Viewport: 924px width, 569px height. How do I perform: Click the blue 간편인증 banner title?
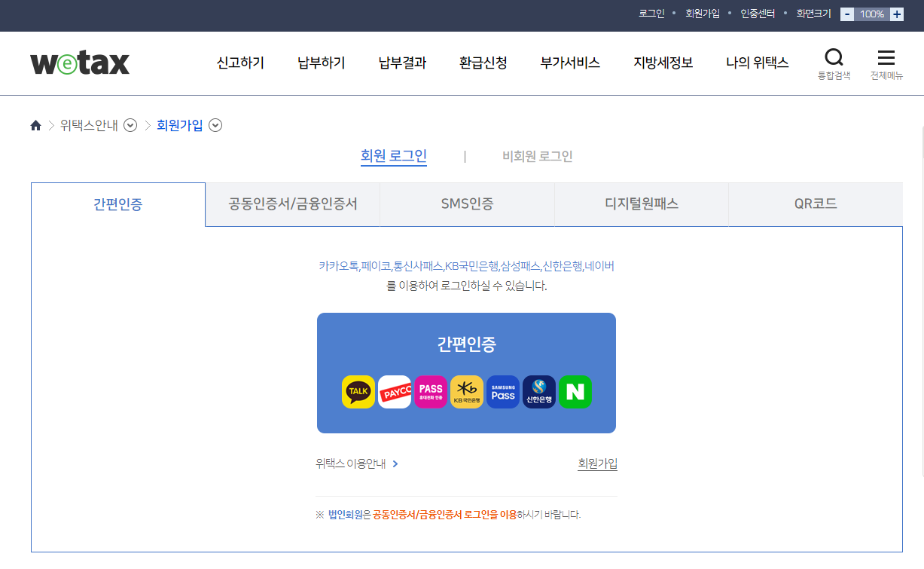tap(466, 344)
